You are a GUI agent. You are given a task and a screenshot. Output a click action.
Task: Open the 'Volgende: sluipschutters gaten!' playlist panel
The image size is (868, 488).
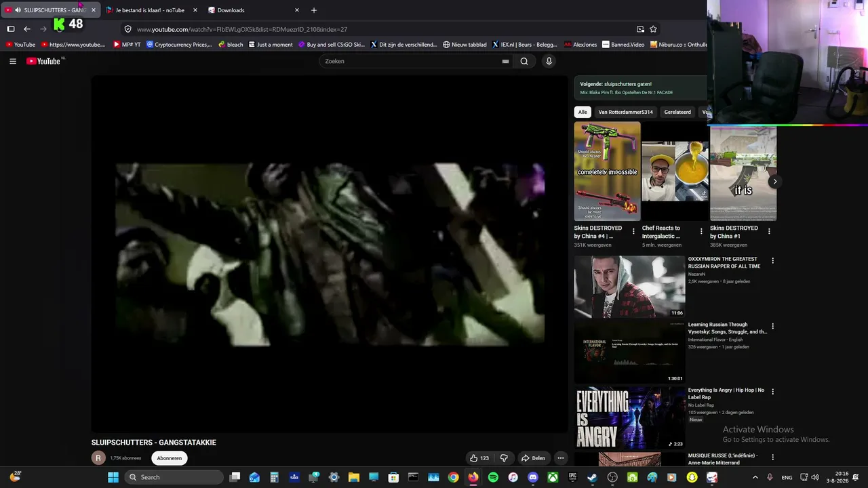(641, 88)
